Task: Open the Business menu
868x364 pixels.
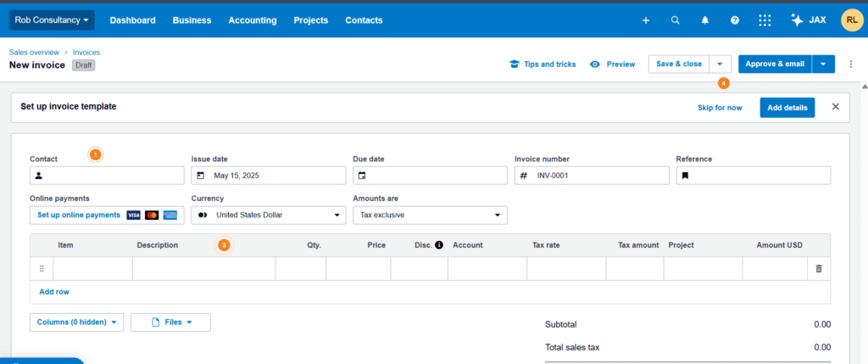Action: [192, 20]
